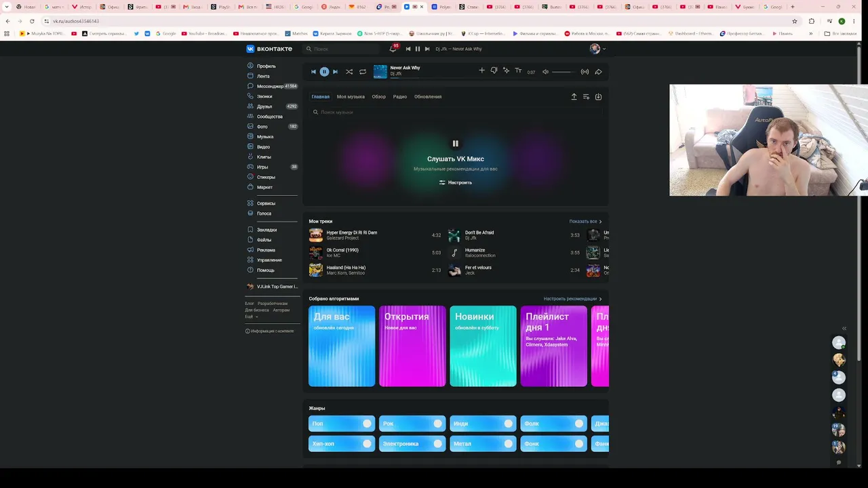868x488 pixels.
Task: Open the VK notifications bell
Action: click(392, 49)
